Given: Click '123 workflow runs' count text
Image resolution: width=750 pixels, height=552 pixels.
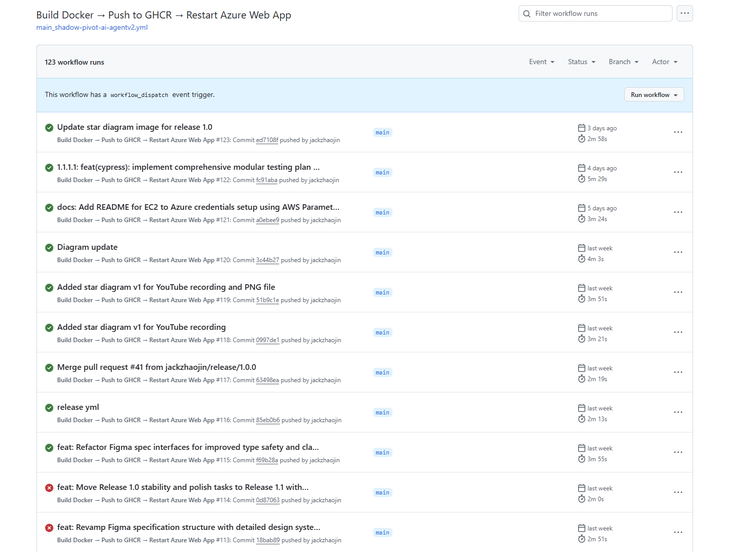Looking at the screenshot, I should point(74,62).
